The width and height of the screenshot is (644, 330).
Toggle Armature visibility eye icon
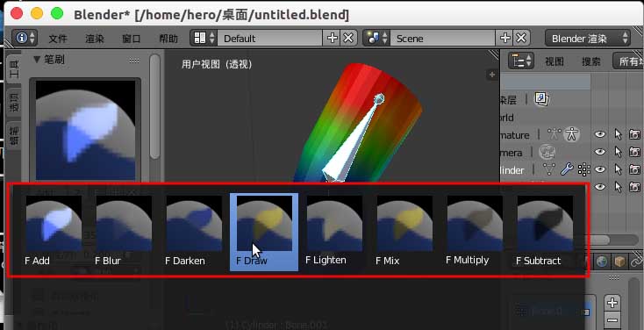pyautogui.click(x=600, y=135)
